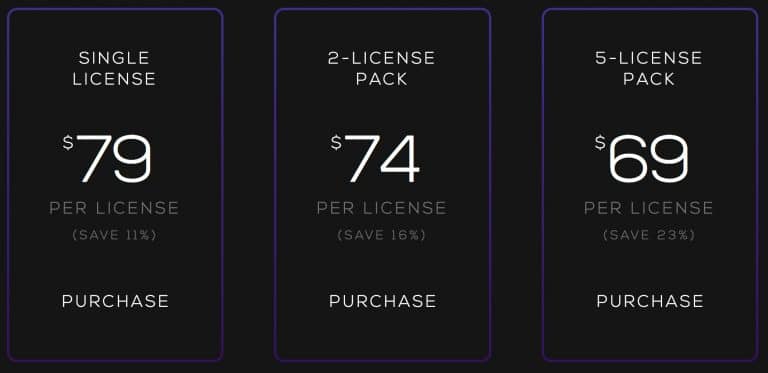
Task: Click Per License text below $79
Action: (x=114, y=208)
